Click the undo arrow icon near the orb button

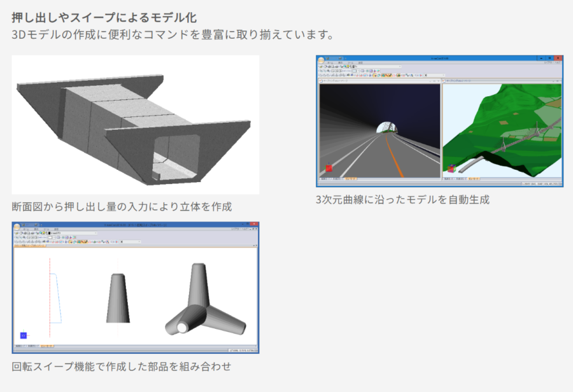pos(27,225)
